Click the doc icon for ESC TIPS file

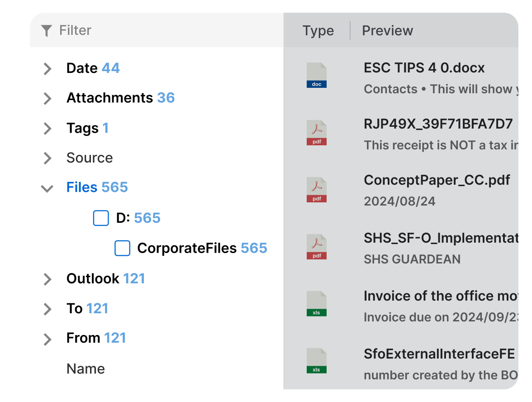tap(316, 75)
